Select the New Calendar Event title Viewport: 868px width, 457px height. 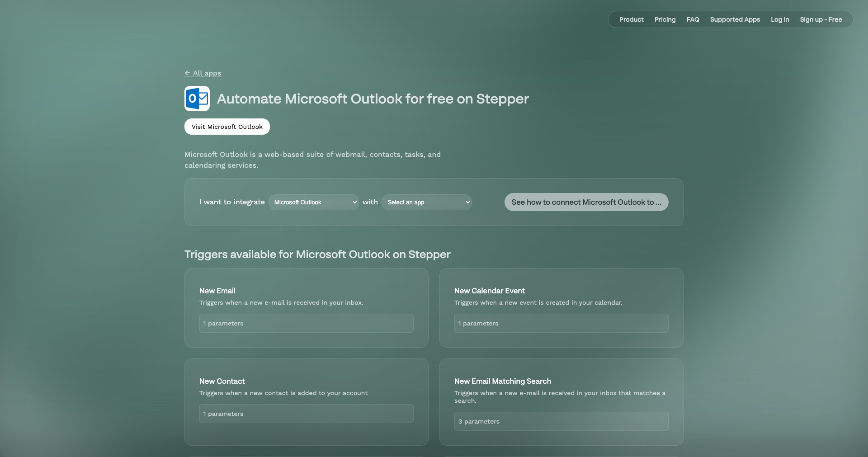(x=490, y=291)
